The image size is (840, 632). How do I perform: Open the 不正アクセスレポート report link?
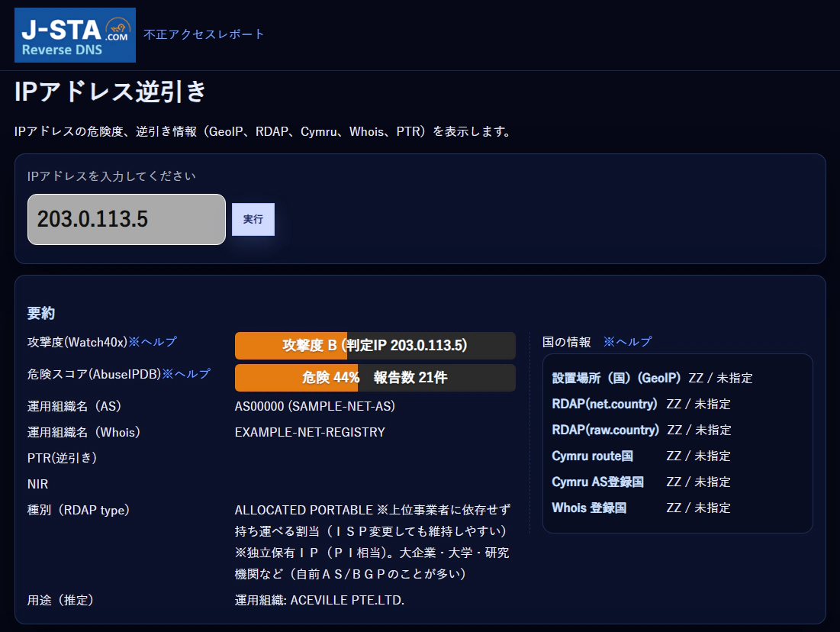(x=202, y=34)
